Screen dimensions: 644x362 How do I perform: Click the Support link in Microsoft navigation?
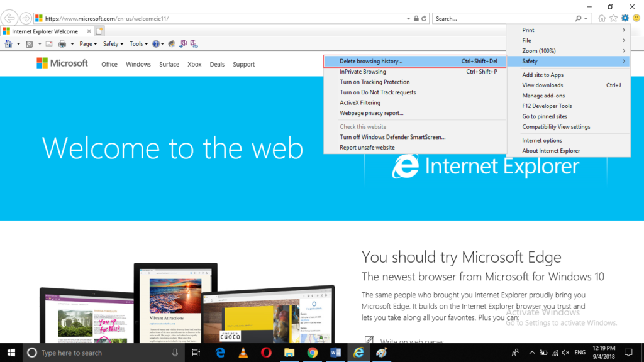coord(243,65)
